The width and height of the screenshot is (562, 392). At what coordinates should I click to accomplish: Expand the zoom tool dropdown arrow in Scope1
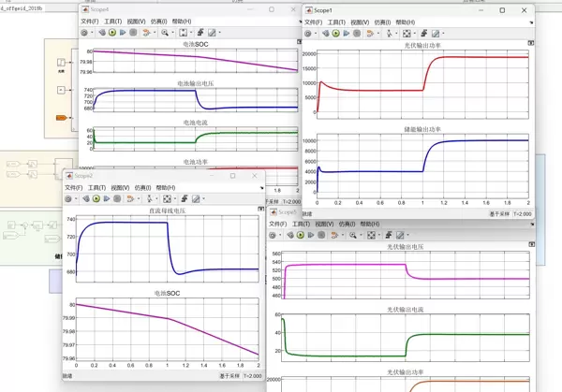coord(397,33)
